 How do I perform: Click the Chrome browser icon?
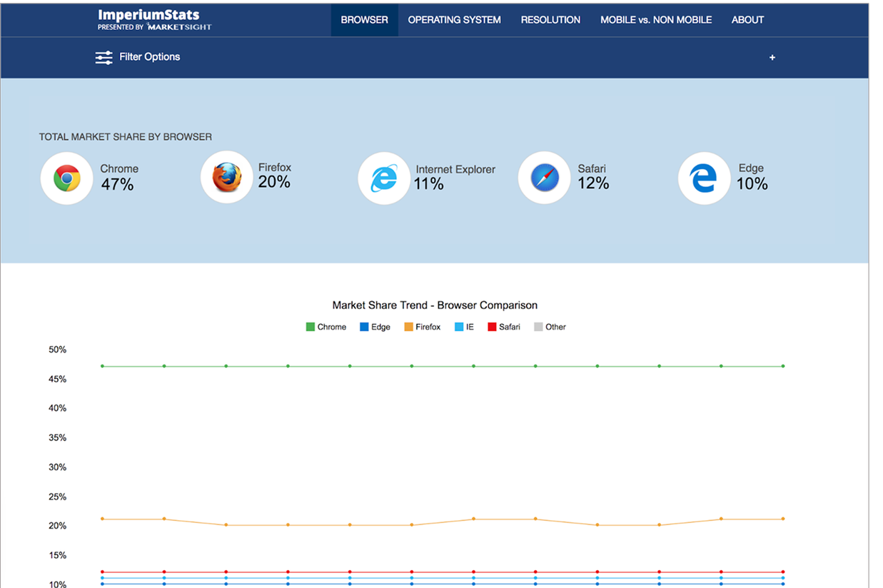tap(67, 178)
